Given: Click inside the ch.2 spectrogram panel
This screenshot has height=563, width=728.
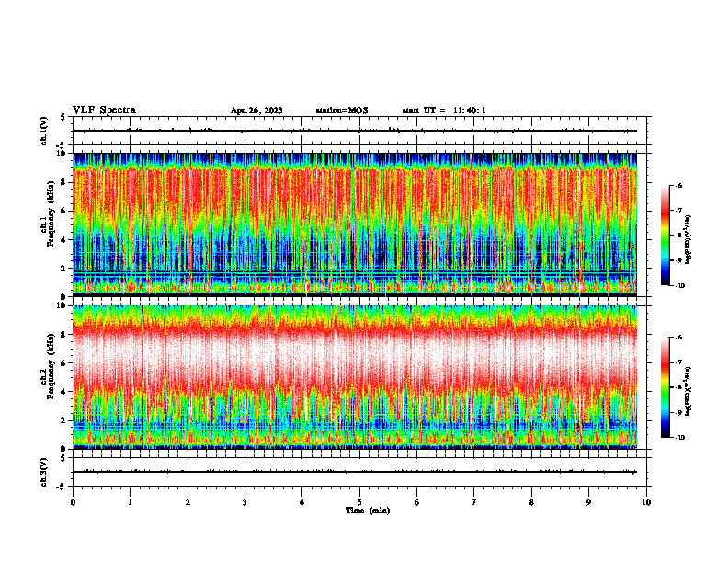Looking at the screenshot, I should pyautogui.click(x=355, y=377).
